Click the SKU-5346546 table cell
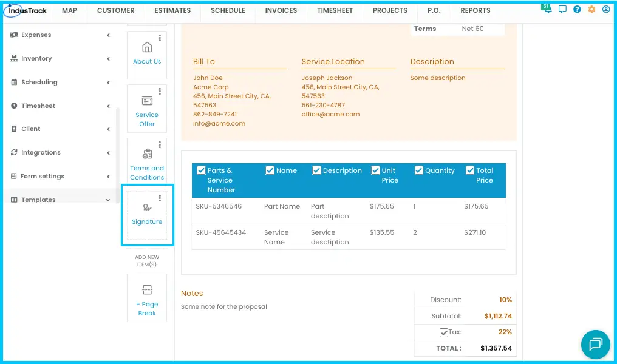 pos(219,206)
